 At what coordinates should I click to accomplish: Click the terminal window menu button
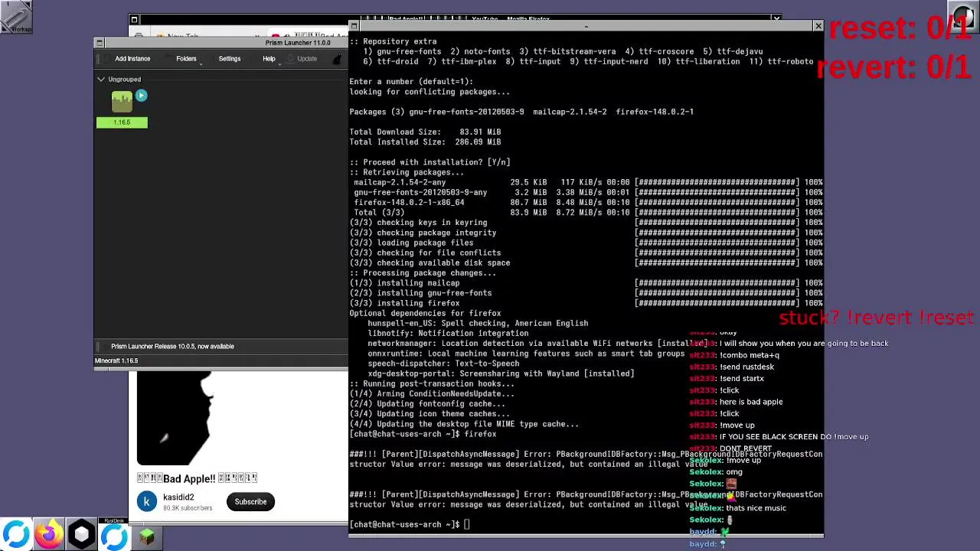point(354,27)
